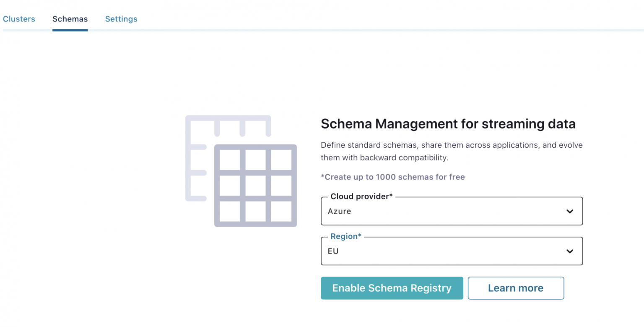Click the active underline beneath Schemas tab
The height and width of the screenshot is (327, 644).
(70, 30)
